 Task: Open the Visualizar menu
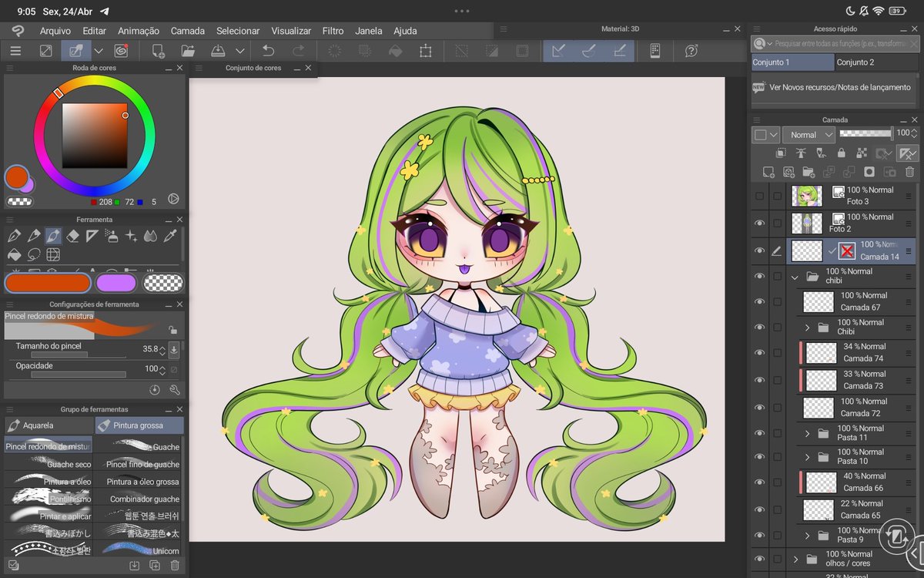pos(291,31)
